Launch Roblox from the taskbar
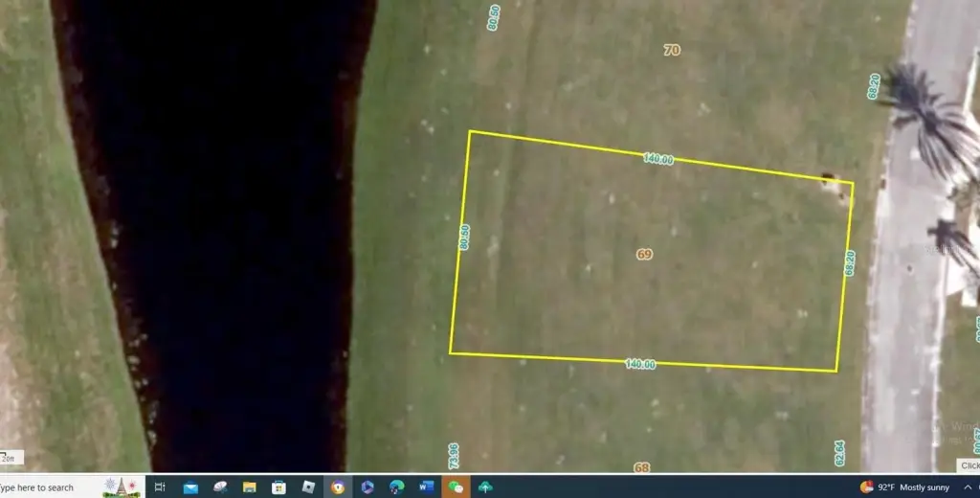Image resolution: width=980 pixels, height=498 pixels. (x=308, y=487)
